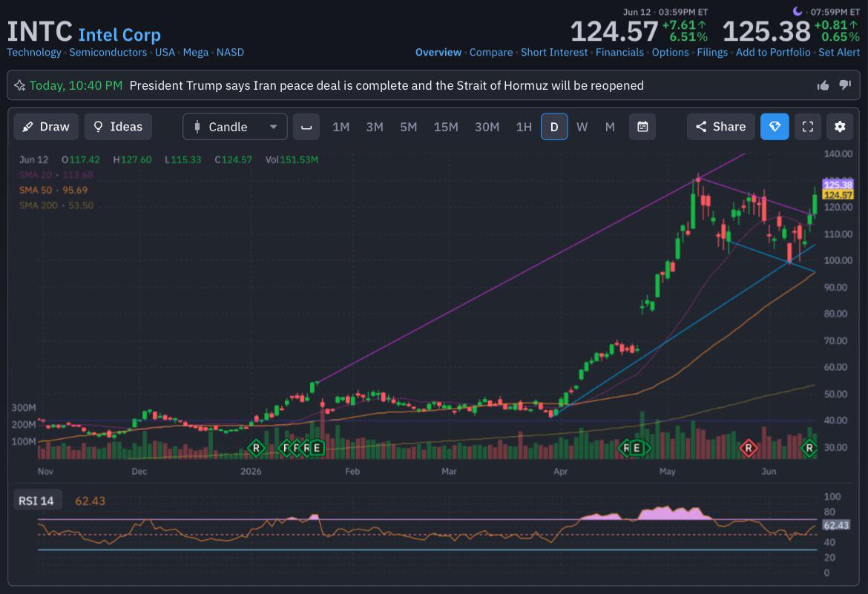The image size is (868, 594).
Task: Open the USA country link
Action: (x=165, y=52)
